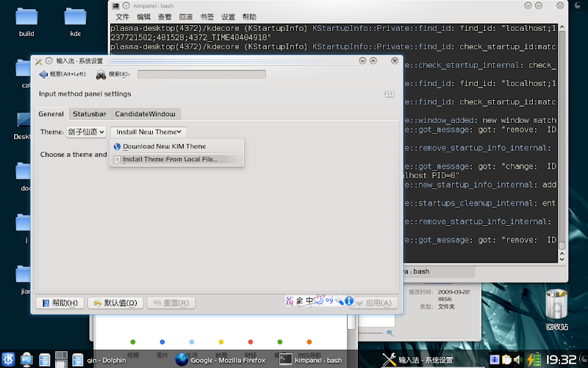
Task: Open the volume speaker tray icon
Action: pos(518,359)
